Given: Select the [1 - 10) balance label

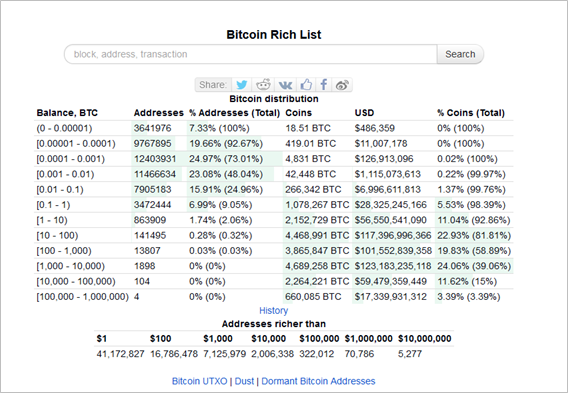Looking at the screenshot, I should click(52, 220).
